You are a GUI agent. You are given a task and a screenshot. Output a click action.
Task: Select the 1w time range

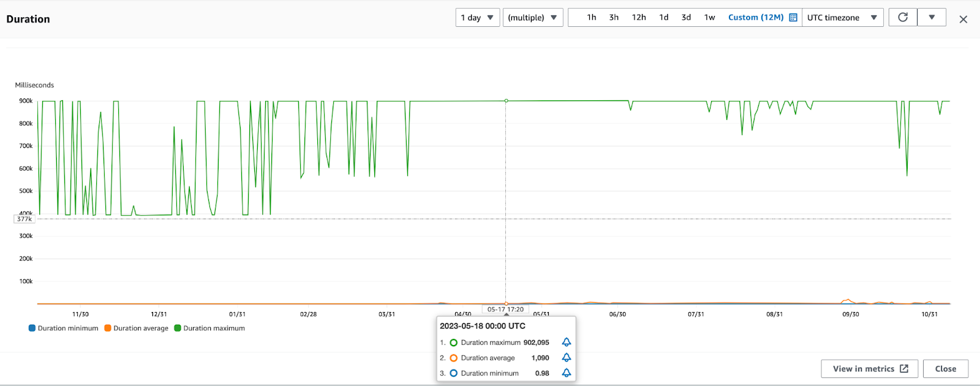(x=710, y=17)
